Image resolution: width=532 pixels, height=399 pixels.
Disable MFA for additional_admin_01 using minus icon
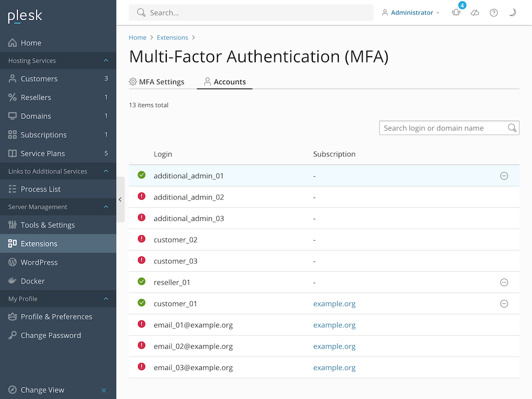pyautogui.click(x=503, y=176)
